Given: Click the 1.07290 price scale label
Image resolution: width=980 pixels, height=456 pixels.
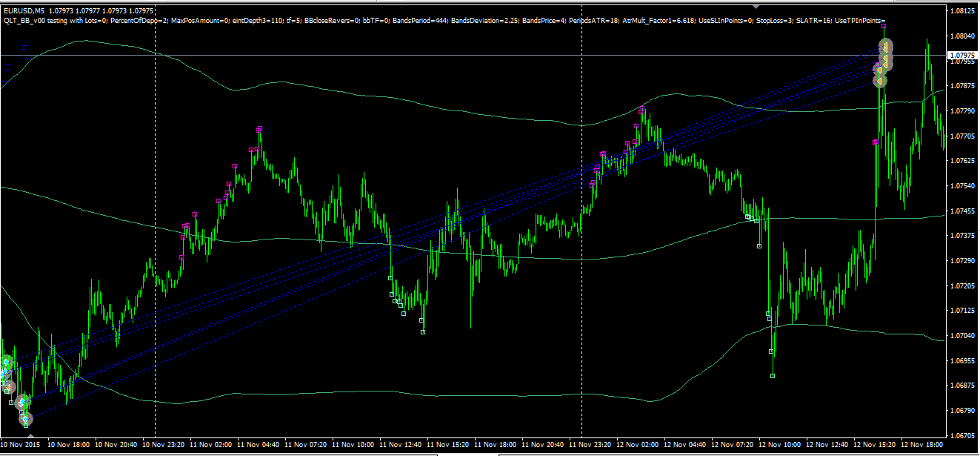Looking at the screenshot, I should point(962,261).
